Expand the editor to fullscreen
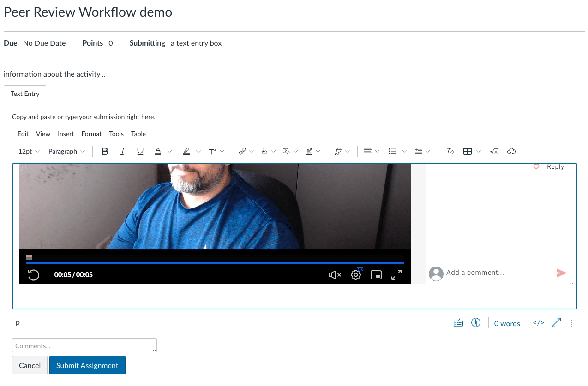The height and width of the screenshot is (386, 588). [556, 323]
